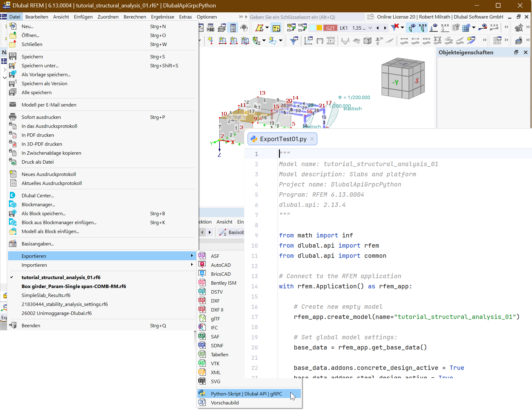This screenshot has height=410, width=532.
Task: Click the Modell per E-Mail senden envelope icon
Action: (x=13, y=105)
